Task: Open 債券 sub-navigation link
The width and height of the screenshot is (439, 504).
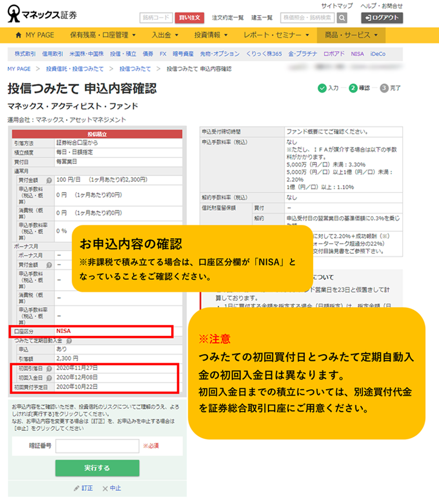Action: point(148,54)
